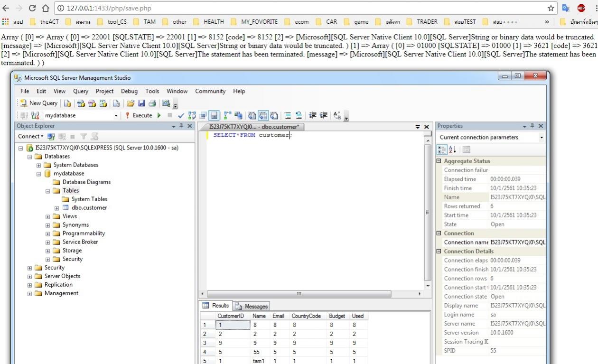598x364 pixels.
Task: Open the Tools menu
Action: point(152,91)
